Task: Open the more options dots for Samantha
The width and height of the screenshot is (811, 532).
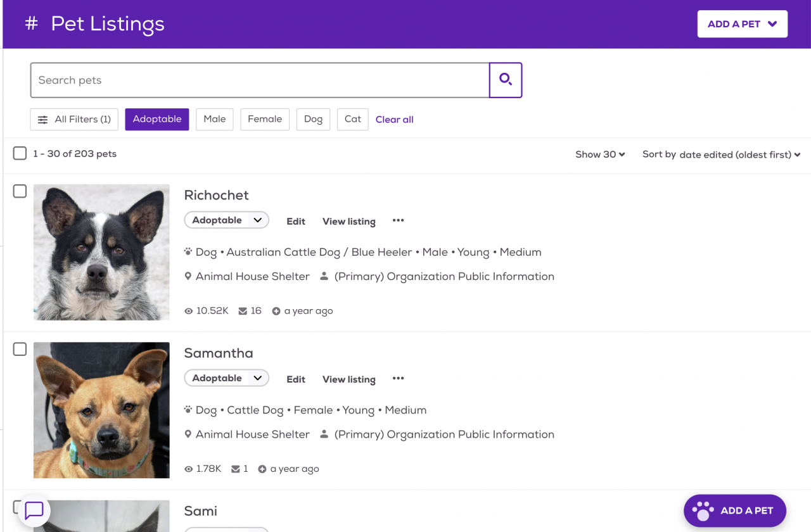Action: tap(398, 378)
